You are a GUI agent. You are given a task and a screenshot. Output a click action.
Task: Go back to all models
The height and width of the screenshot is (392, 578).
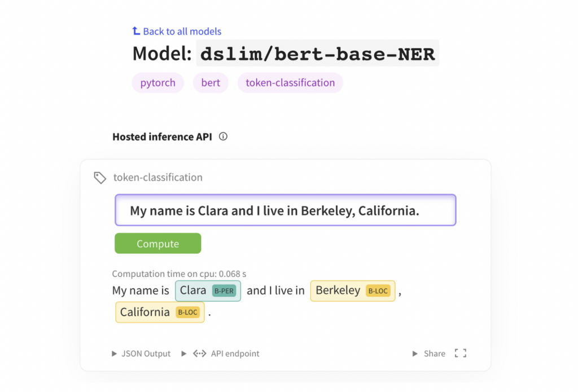point(182,32)
